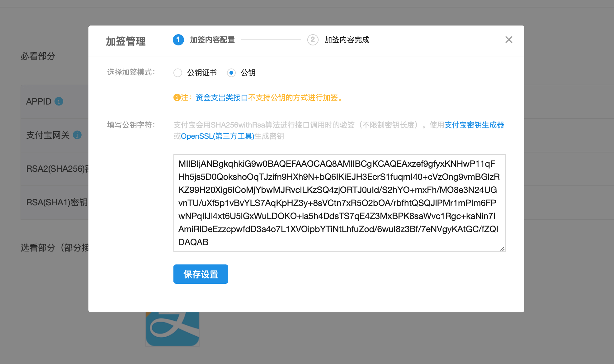Viewport: 614px width, 364px height.
Task: Open 资金支出类接口 link
Action: pyautogui.click(x=222, y=98)
